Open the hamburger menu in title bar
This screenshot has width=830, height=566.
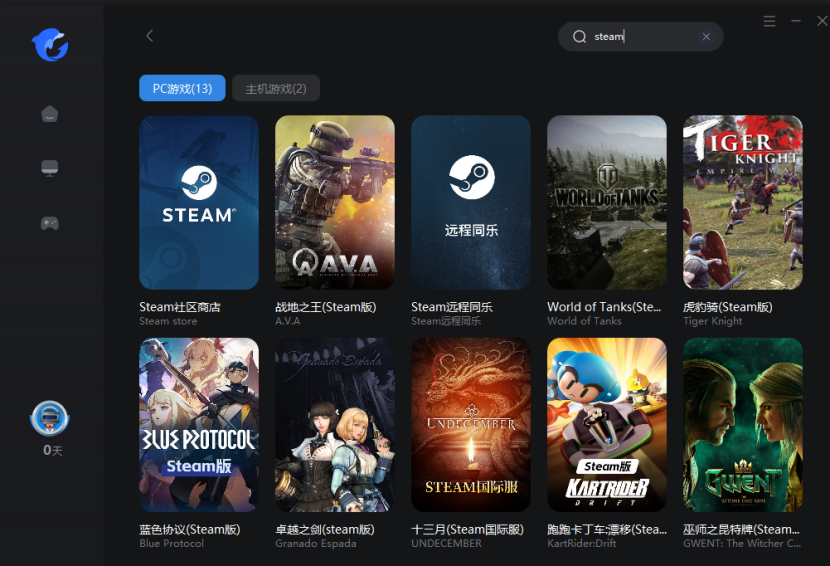point(769,21)
